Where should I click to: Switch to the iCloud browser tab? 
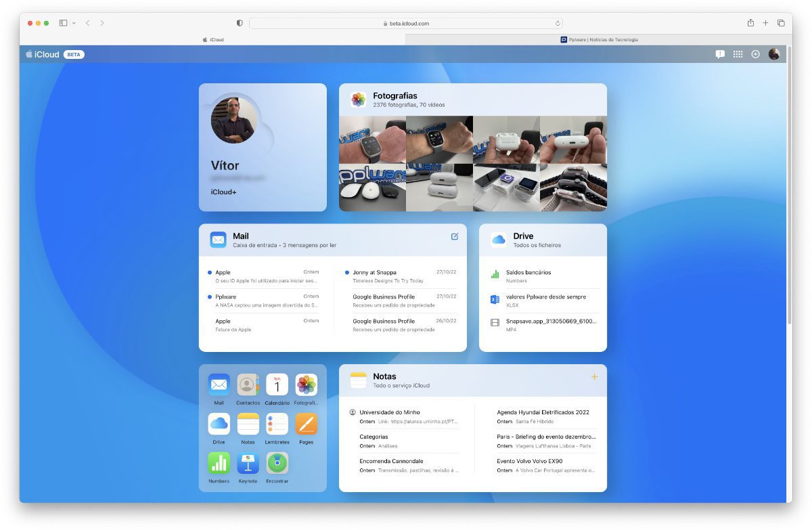pyautogui.click(x=213, y=40)
